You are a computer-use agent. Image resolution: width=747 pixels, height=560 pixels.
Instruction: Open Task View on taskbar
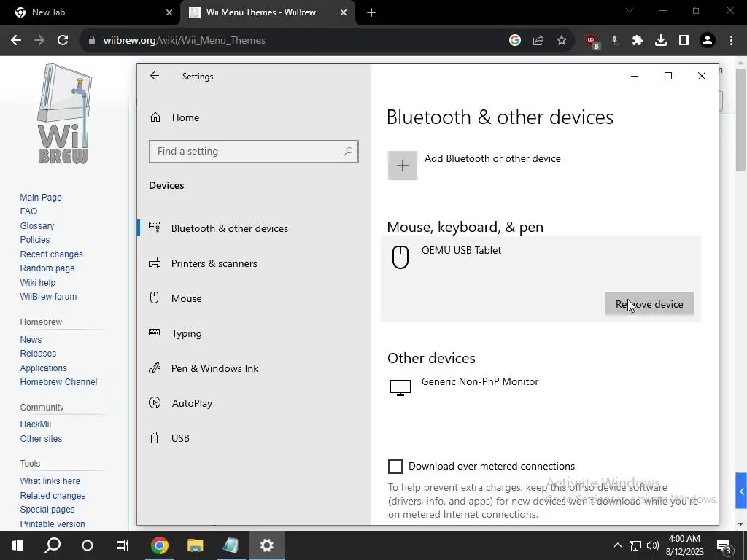[x=123, y=545]
